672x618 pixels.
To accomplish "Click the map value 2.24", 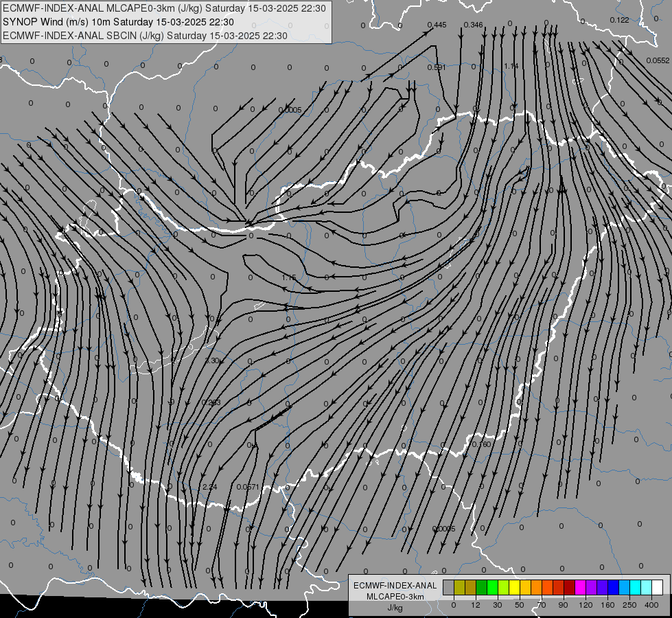I will pyautogui.click(x=209, y=487).
